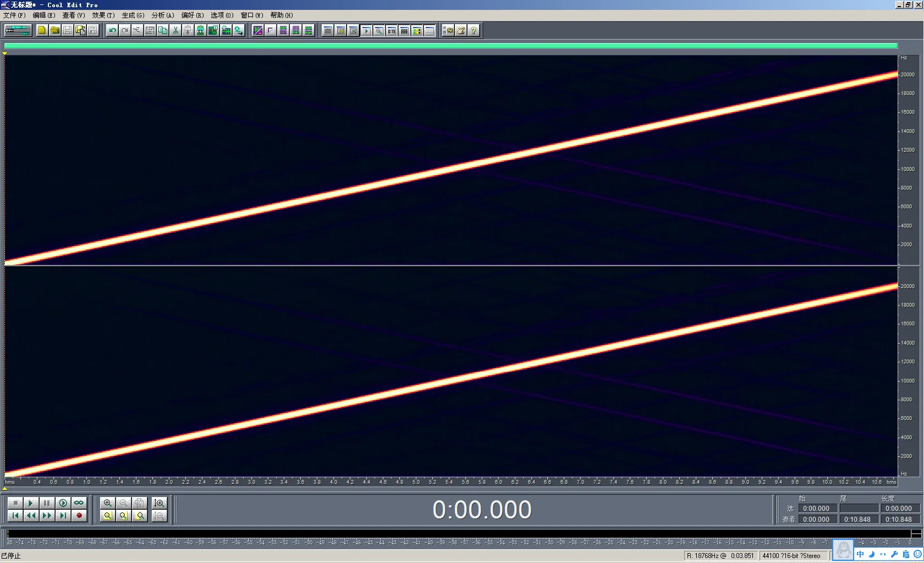The width and height of the screenshot is (924, 563).
Task: Click the level meter bar
Action: point(464,533)
